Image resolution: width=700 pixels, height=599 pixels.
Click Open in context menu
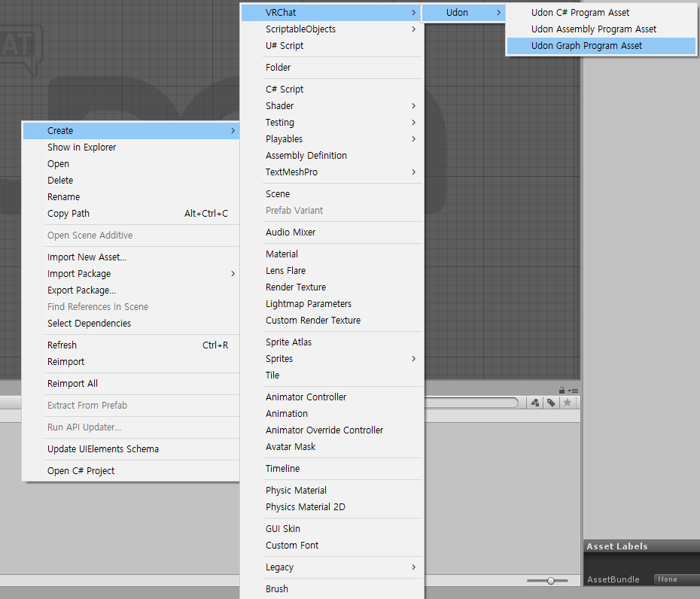coord(131,163)
